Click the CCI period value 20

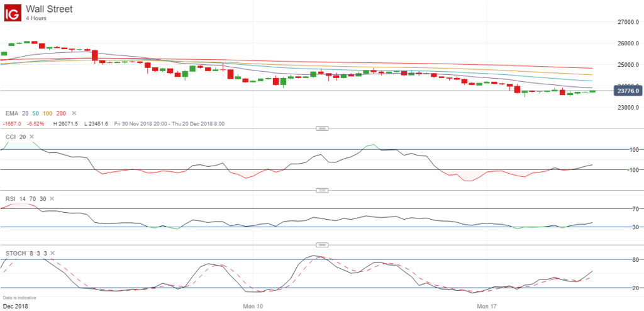click(23, 137)
